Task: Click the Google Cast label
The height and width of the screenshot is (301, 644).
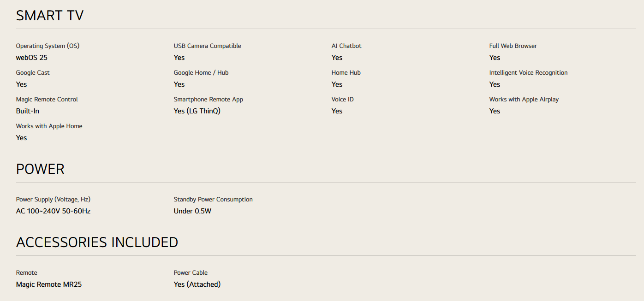Action: (x=33, y=73)
